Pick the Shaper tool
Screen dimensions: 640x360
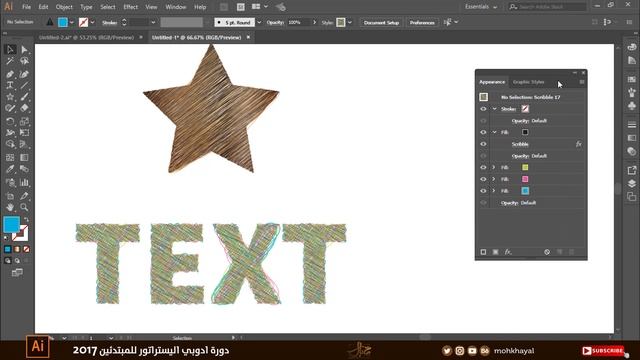(x=10, y=108)
